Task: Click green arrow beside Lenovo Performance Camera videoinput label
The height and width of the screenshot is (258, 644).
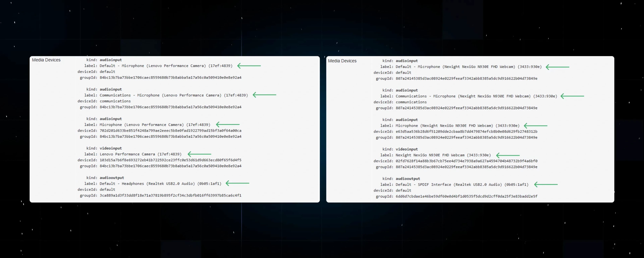Action: [199, 154]
